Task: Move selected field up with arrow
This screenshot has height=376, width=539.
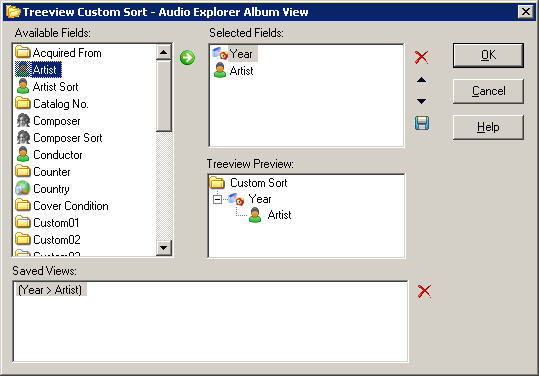Action: [x=421, y=80]
